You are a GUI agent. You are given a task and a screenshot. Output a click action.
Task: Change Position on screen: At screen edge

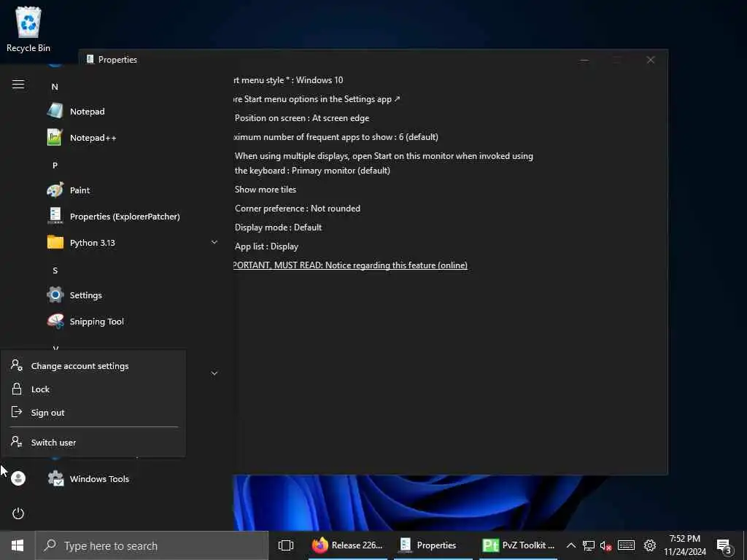[302, 118]
